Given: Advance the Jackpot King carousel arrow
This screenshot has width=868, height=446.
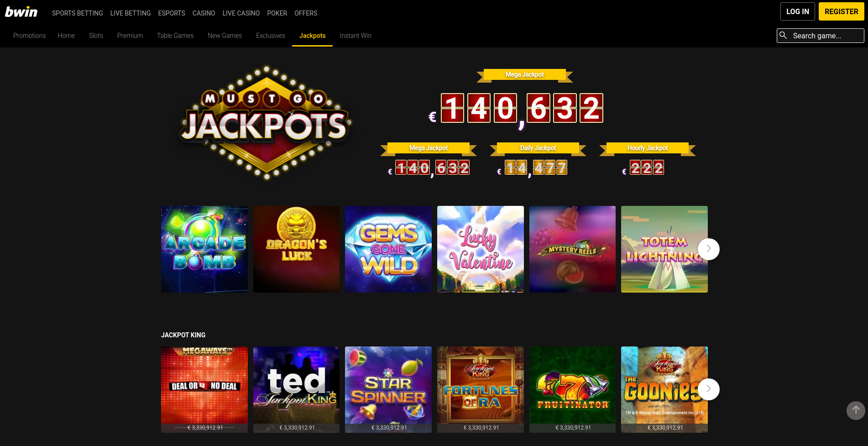Looking at the screenshot, I should click(x=708, y=389).
